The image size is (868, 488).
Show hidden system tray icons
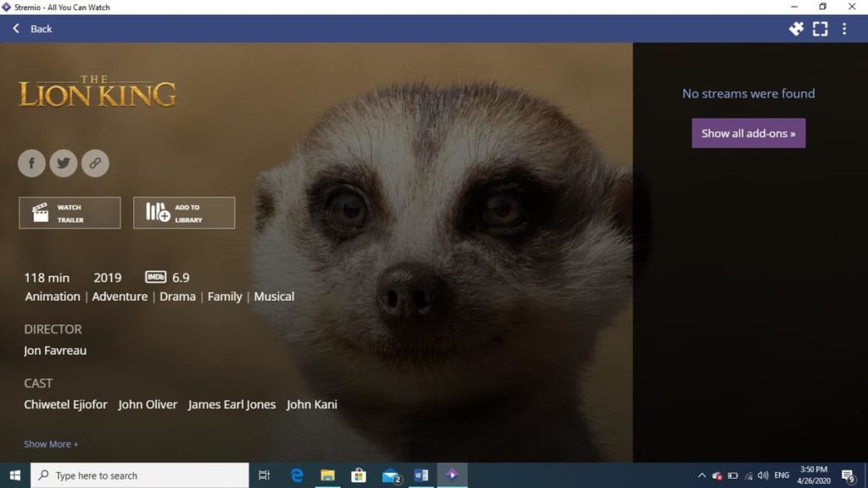pyautogui.click(x=702, y=475)
